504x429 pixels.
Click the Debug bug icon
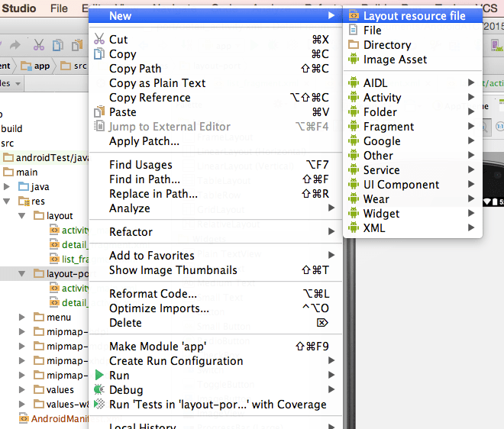[99, 389]
